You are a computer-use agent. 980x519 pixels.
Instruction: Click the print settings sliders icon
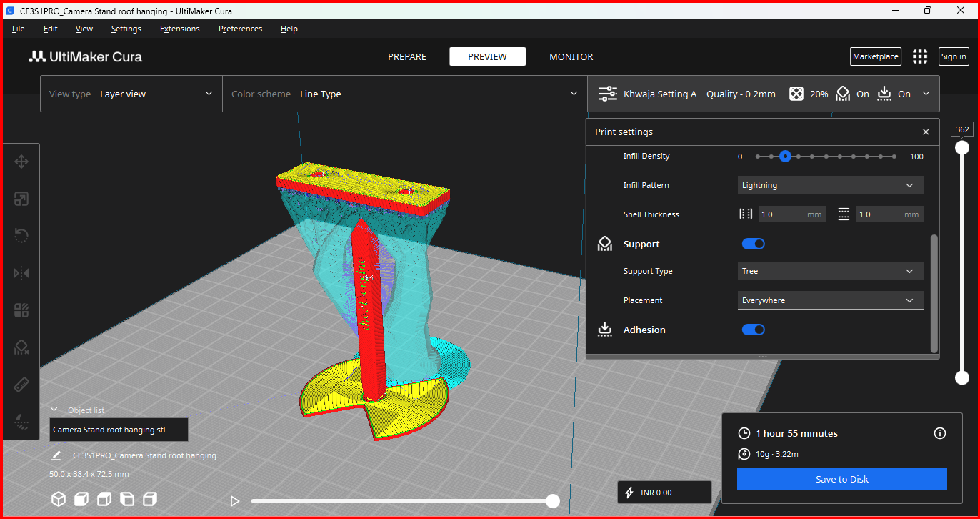(x=608, y=94)
